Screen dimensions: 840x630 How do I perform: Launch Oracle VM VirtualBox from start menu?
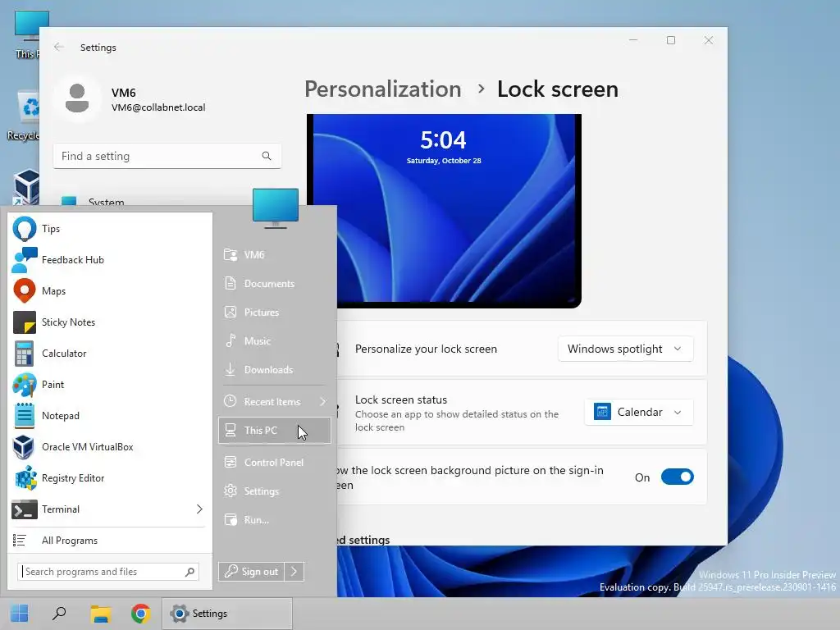point(109,447)
